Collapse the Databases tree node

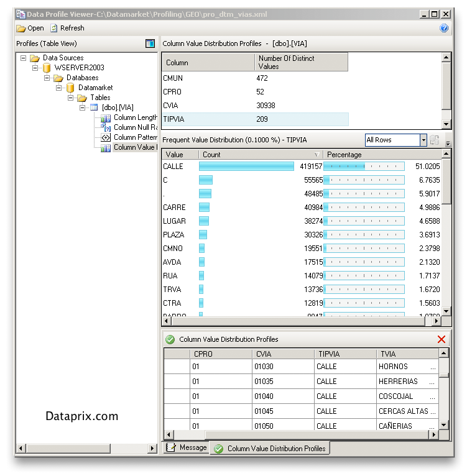tap(47, 78)
